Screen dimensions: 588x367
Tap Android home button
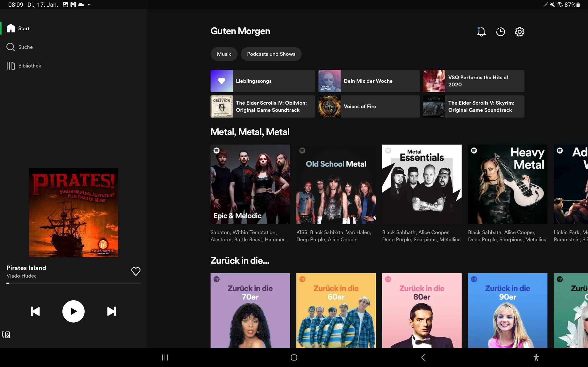(294, 357)
